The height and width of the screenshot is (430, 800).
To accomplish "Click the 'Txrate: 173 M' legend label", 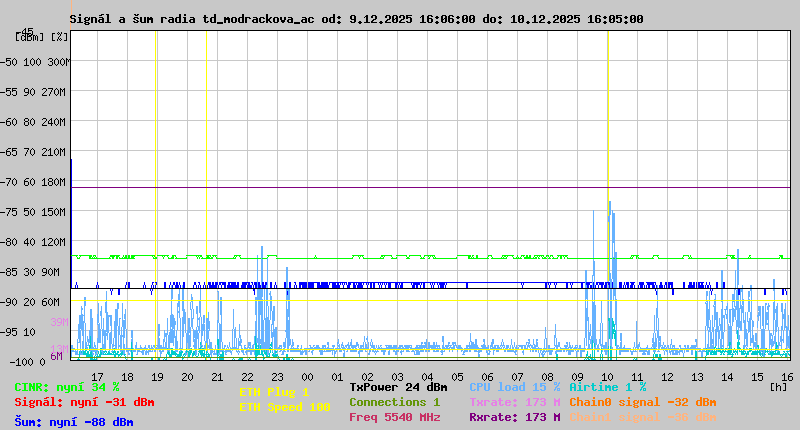I will click(515, 402).
